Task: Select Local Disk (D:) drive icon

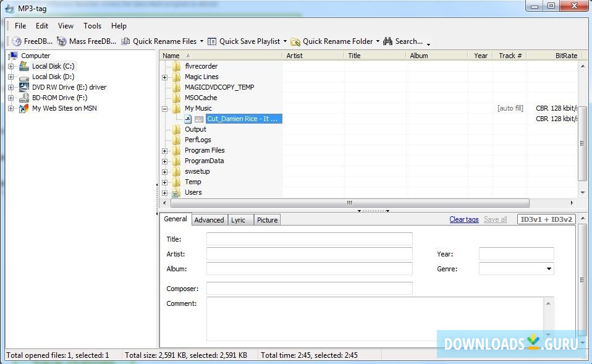Action: pyautogui.click(x=23, y=77)
